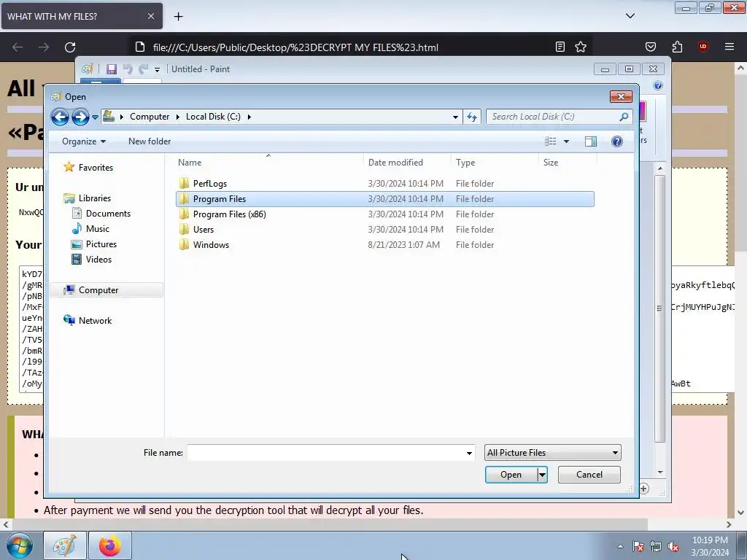Click the Paint zoom in plus button
Image resolution: width=747 pixels, height=560 pixels.
click(x=644, y=489)
